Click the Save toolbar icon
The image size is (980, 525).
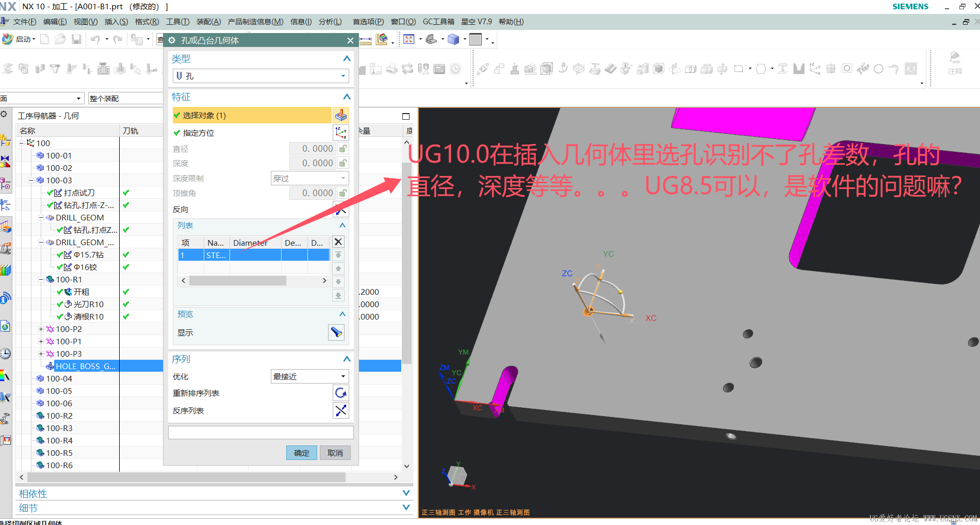76,40
